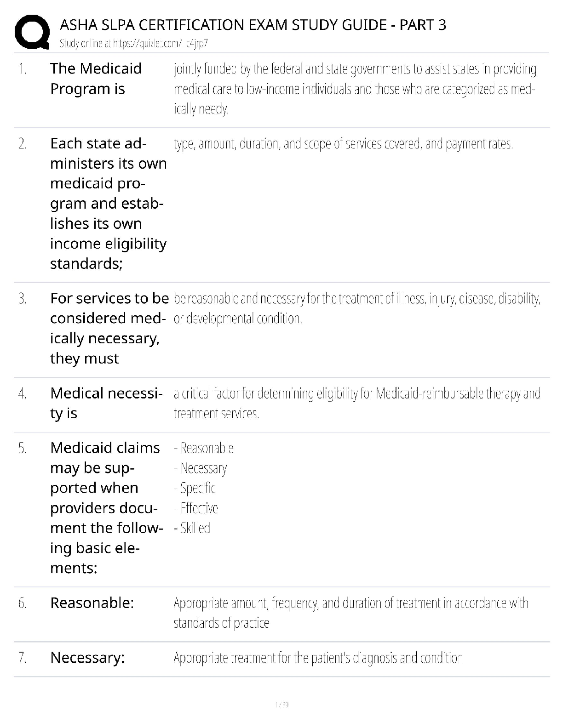This screenshot has width=563, height=728.
Task: Select the term "The Medicaid Program is"
Action: (x=96, y=79)
